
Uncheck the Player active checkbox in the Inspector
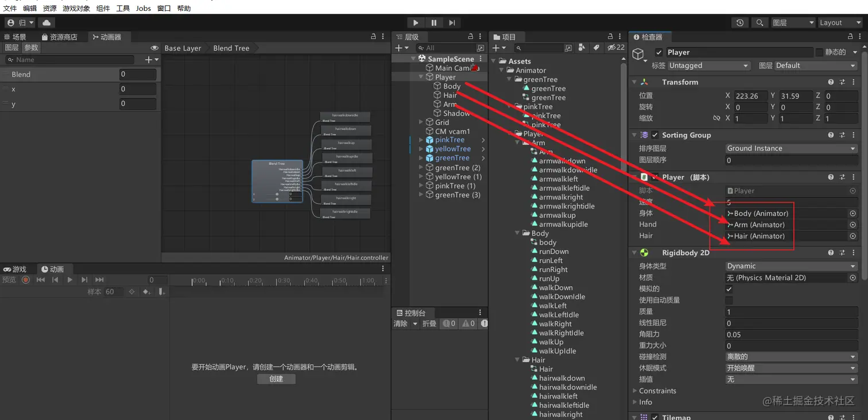(658, 52)
